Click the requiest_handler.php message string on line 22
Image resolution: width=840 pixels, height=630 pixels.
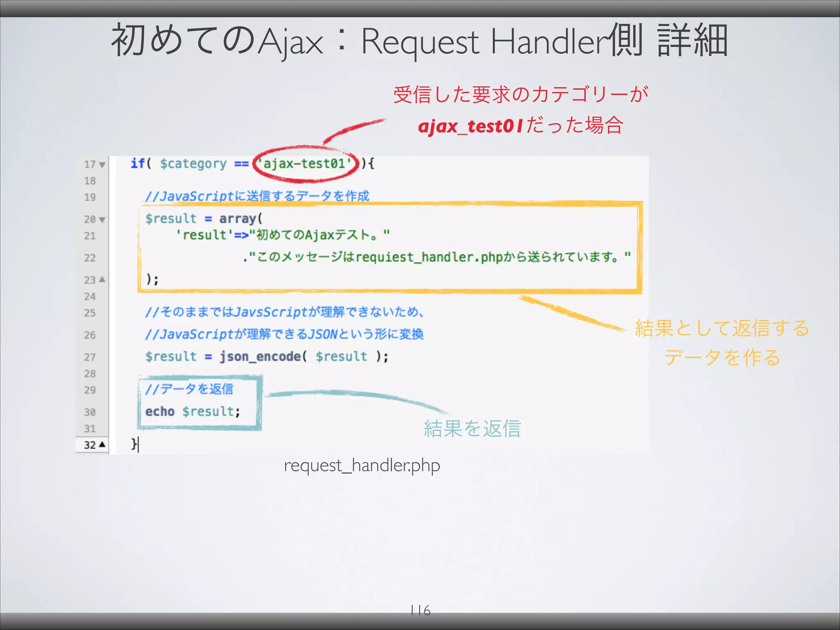(437, 257)
